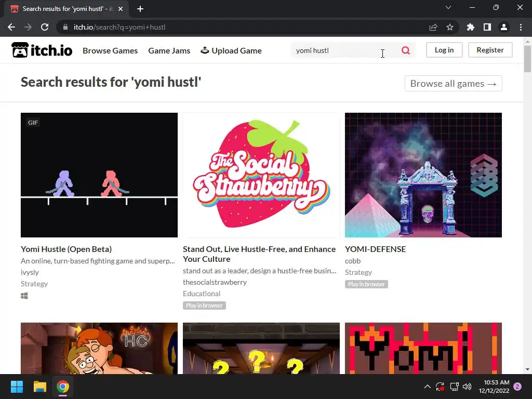The image size is (532, 399).
Task: Click Yomi Hustle description text
Action: click(x=98, y=261)
